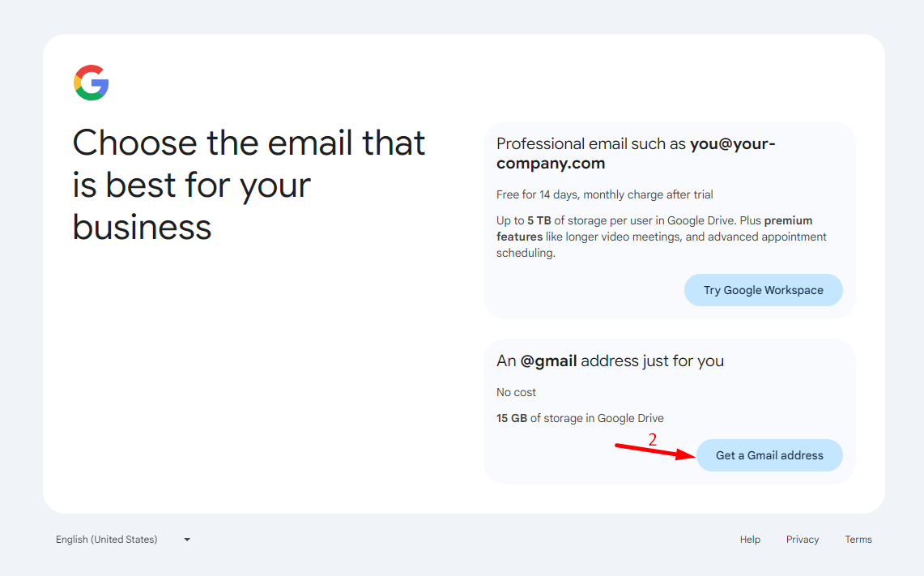The width and height of the screenshot is (924, 576).
Task: Click the bold 'premium features' text
Action: coord(788,220)
